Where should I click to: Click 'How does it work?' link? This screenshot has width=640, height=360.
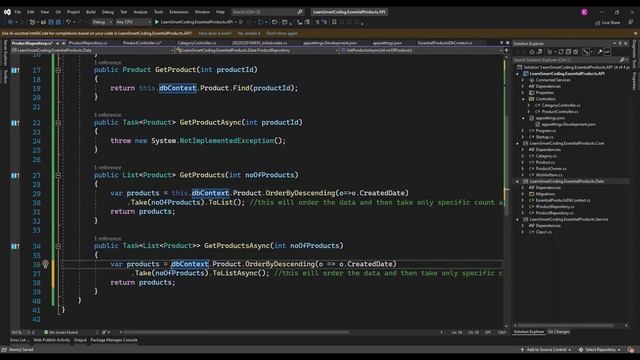click(x=215, y=33)
